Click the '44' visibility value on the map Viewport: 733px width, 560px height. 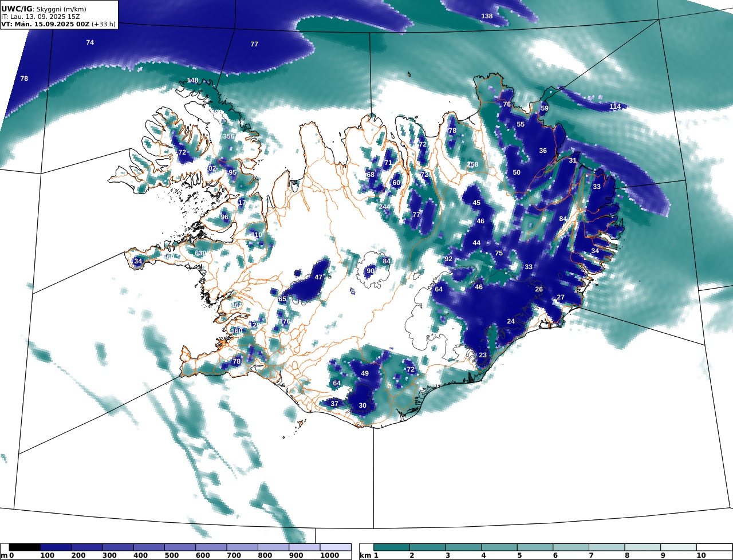coord(476,243)
